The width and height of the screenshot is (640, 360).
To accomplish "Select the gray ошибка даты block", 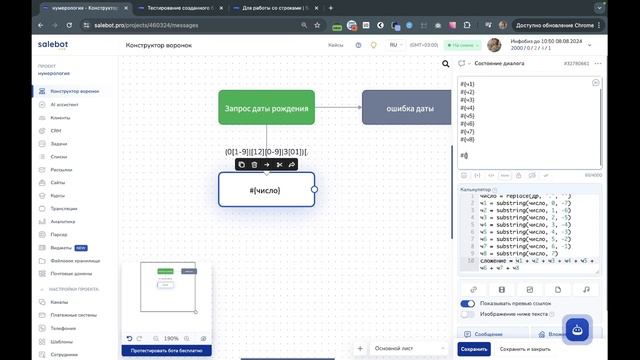I will (407, 107).
